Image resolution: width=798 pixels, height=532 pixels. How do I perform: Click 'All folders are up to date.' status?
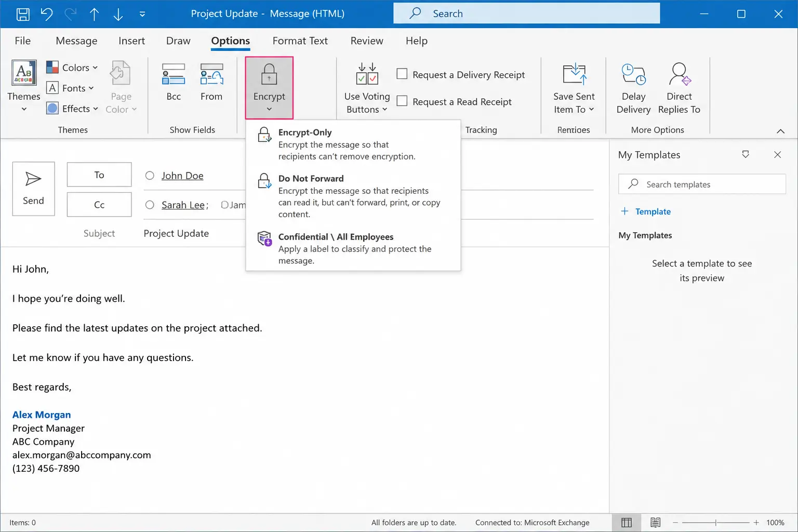tap(414, 523)
